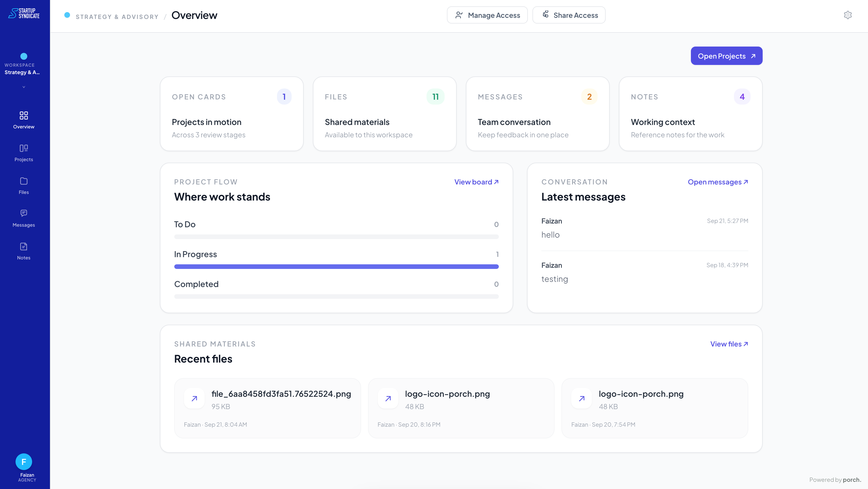Open the logo-icon-porch.png file from 7:54 PM

tap(655, 408)
